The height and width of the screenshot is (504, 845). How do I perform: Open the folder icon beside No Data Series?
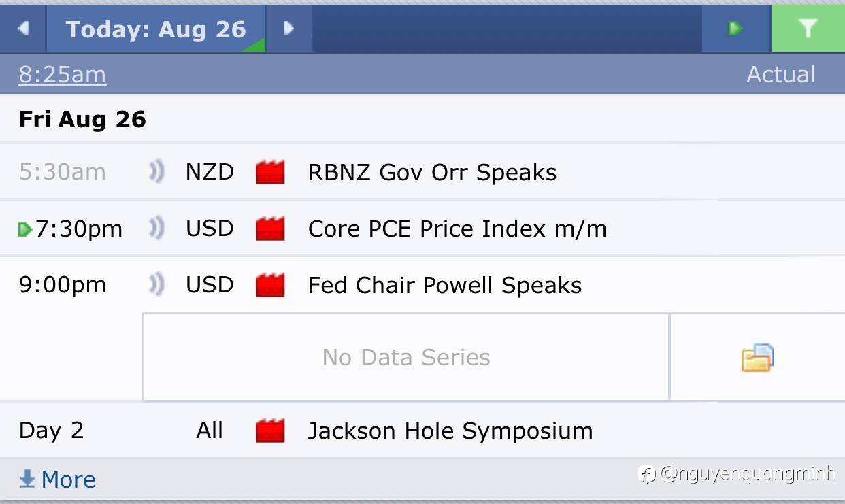[x=757, y=357]
